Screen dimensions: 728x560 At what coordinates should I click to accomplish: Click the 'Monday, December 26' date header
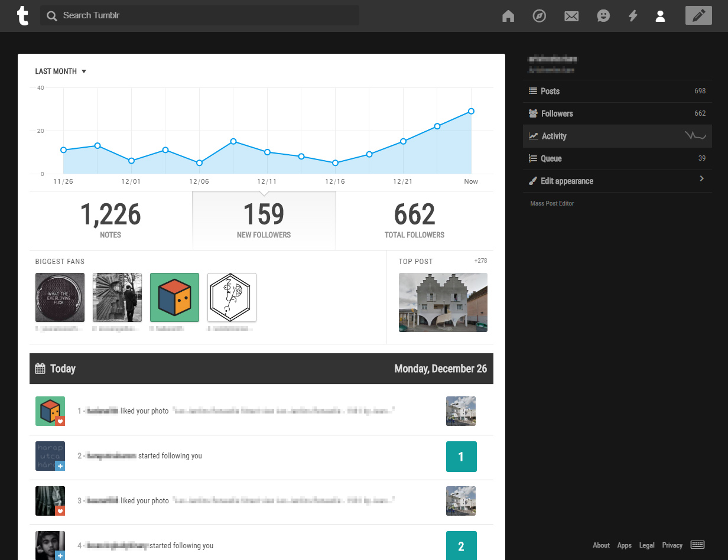[x=441, y=369]
